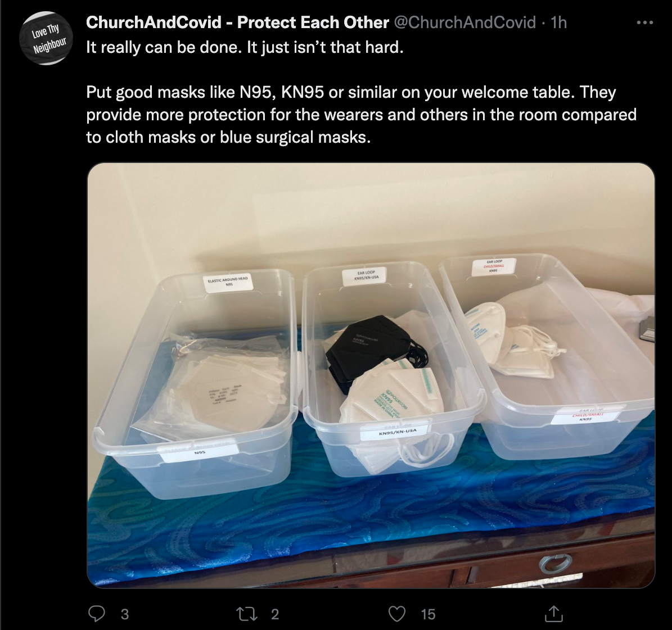Click the retweet arrows icon
The height and width of the screenshot is (630, 672).
click(247, 614)
